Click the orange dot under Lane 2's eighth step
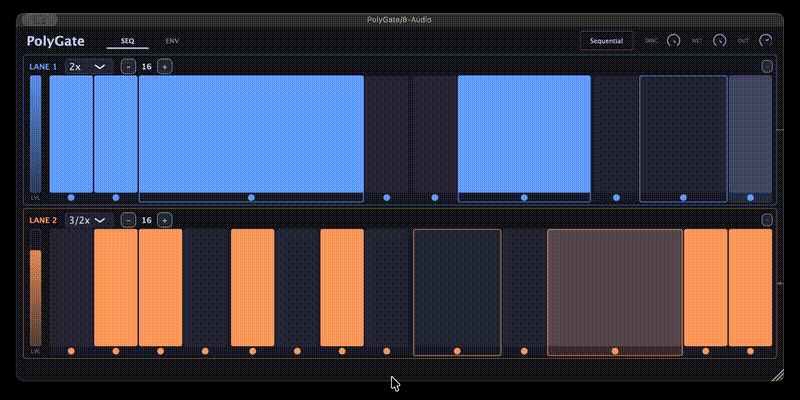This screenshot has width=800, height=400. [x=387, y=351]
